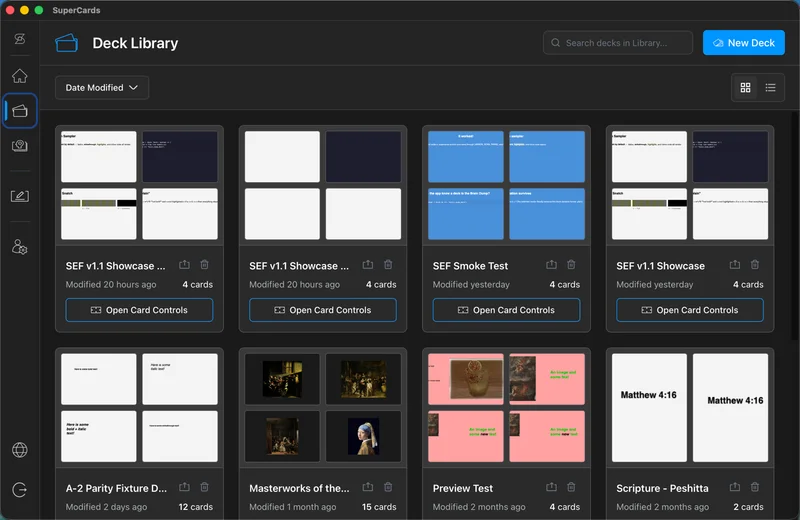Viewport: 800px width, 520px height.
Task: Share the A-2 Parity Fixture deck
Action: (184, 487)
